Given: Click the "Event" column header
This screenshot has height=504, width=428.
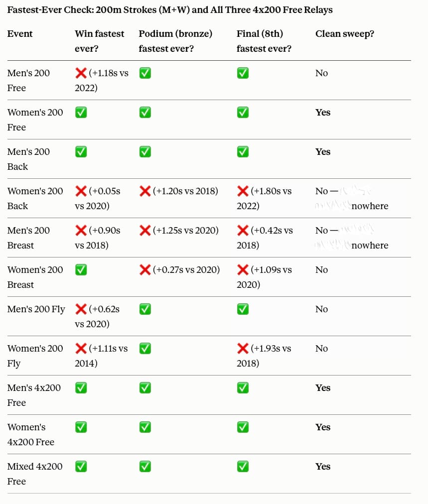Looking at the screenshot, I should point(20,34).
